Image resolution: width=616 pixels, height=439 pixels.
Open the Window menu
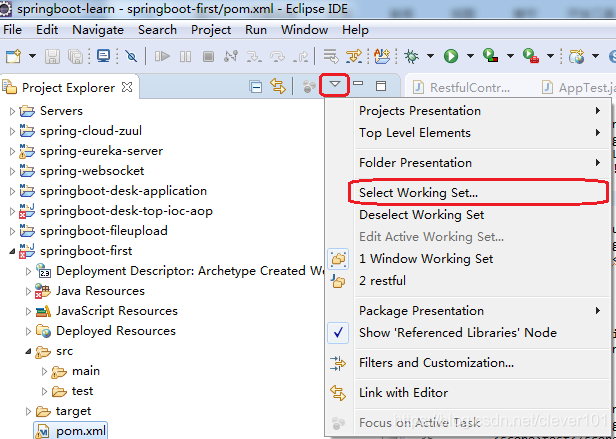click(304, 30)
